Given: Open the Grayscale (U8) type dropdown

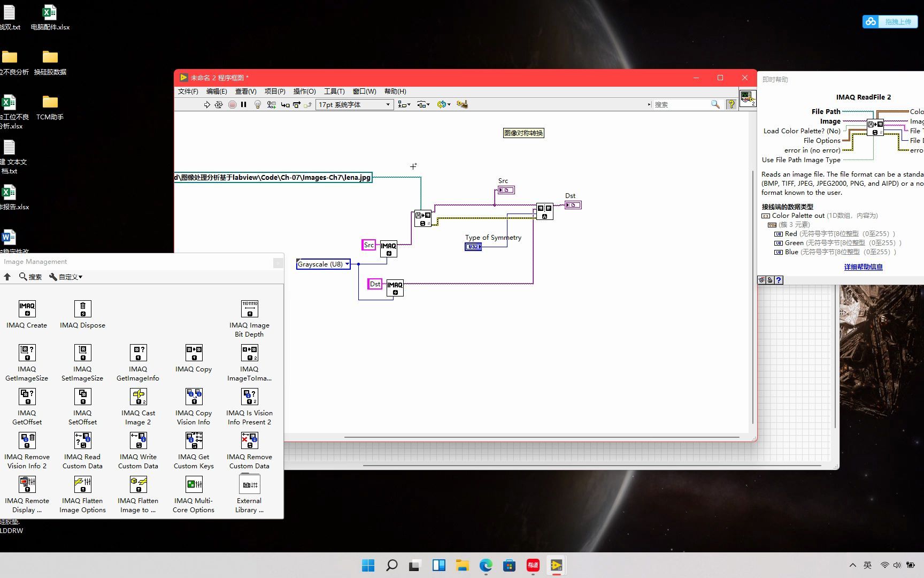Looking at the screenshot, I should [x=346, y=264].
